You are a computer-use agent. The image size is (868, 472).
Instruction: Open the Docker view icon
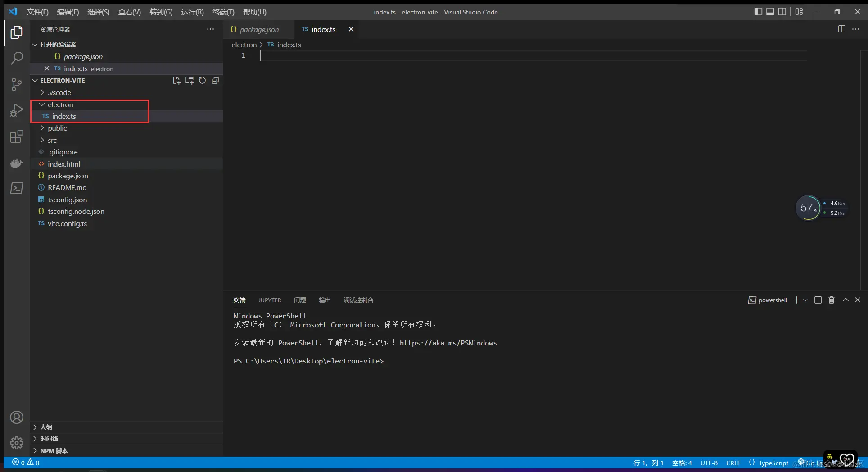point(17,163)
